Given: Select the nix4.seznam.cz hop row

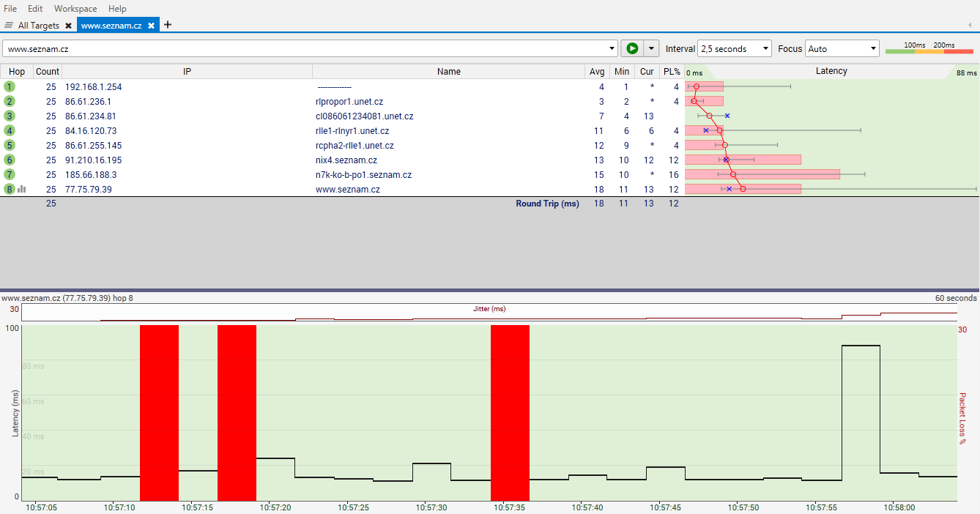Looking at the screenshot, I should (x=346, y=160).
